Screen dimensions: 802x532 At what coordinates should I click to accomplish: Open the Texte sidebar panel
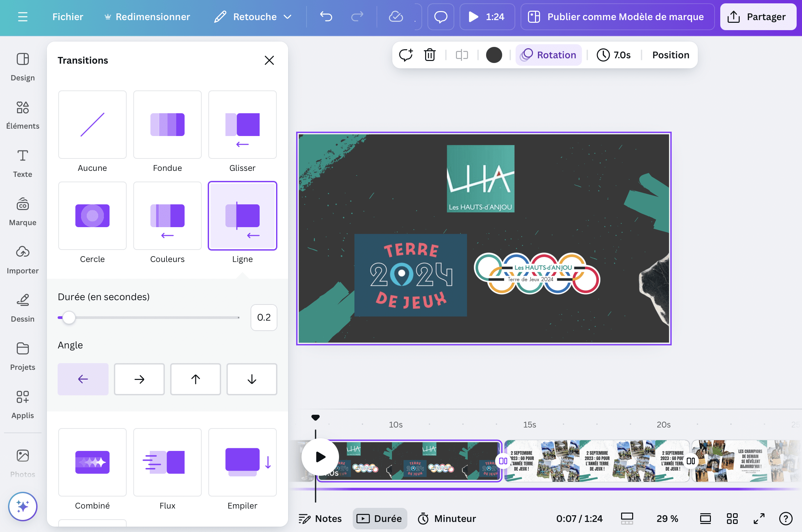(23, 163)
